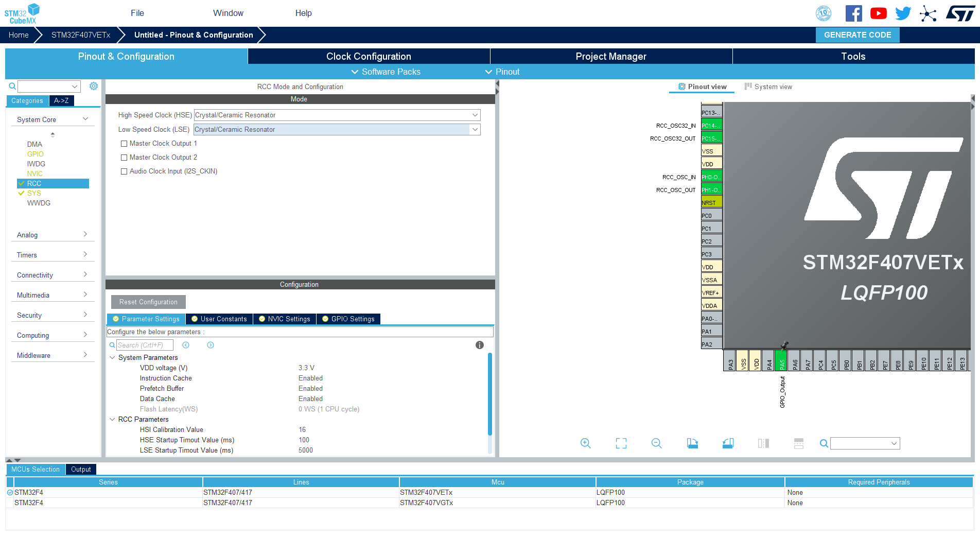
Task: Go to next parameter search result
Action: pos(211,345)
